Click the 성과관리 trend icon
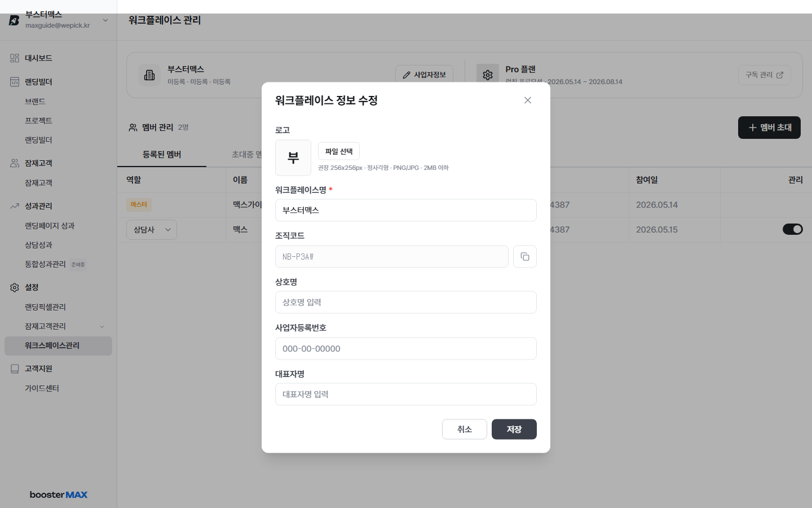This screenshot has width=812, height=508. tap(15, 206)
